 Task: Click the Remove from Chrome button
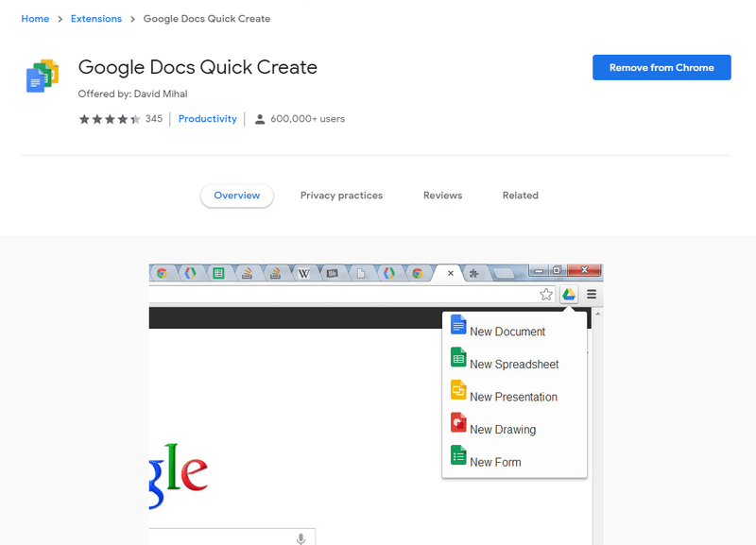(661, 67)
